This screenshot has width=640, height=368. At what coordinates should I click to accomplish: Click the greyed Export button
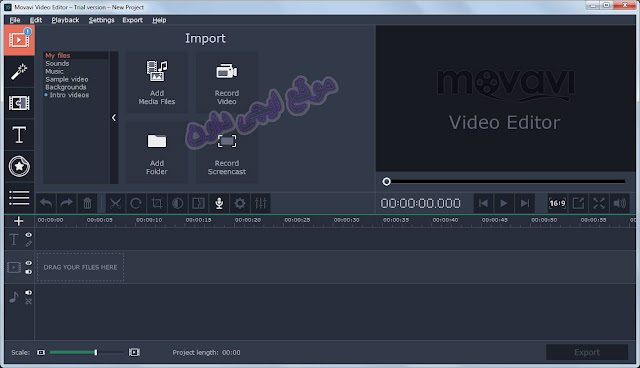point(587,352)
